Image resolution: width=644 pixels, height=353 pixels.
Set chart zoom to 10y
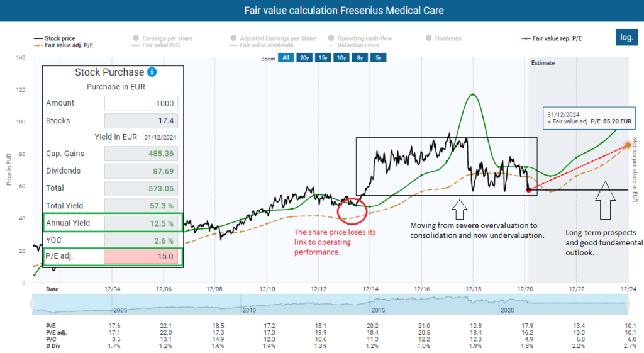(341, 57)
